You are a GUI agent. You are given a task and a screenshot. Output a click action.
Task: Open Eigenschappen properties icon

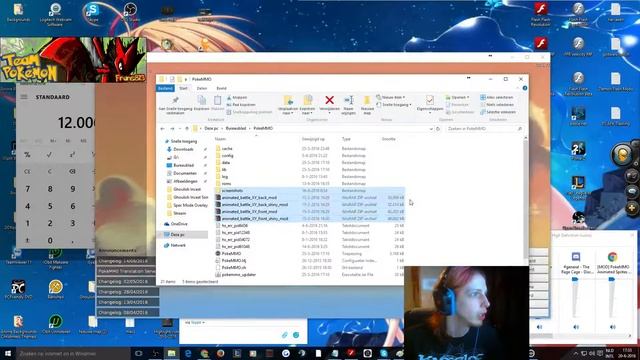pos(430,100)
